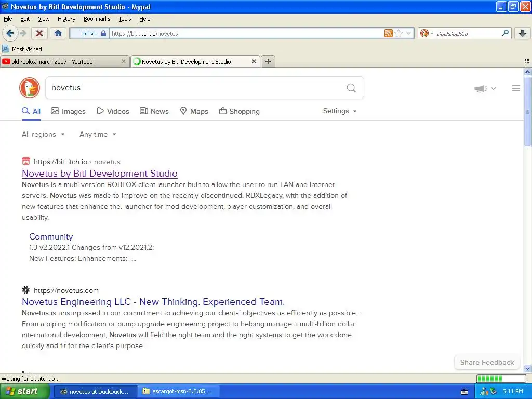Switch to News results
Screen dimensions: 532x399
[154, 111]
